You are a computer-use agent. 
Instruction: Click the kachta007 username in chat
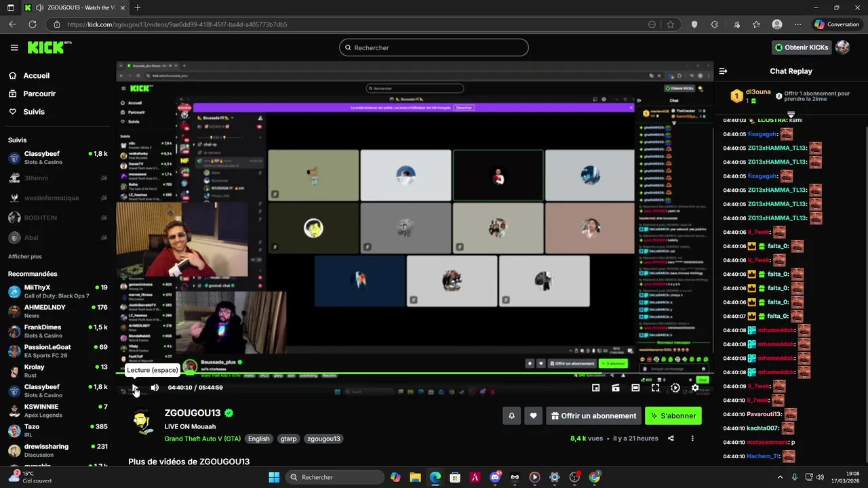pos(763,428)
